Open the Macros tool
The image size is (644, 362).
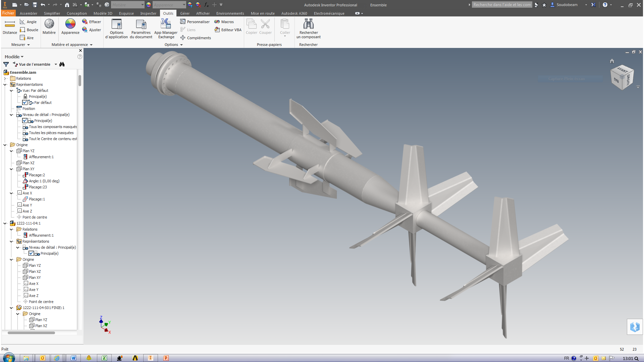224,22
